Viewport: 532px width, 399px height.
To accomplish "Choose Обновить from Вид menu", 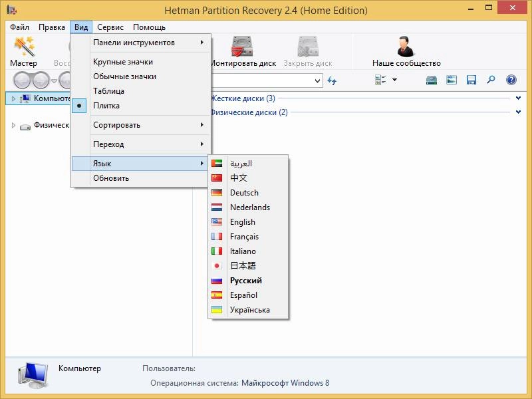I will 140,178.
